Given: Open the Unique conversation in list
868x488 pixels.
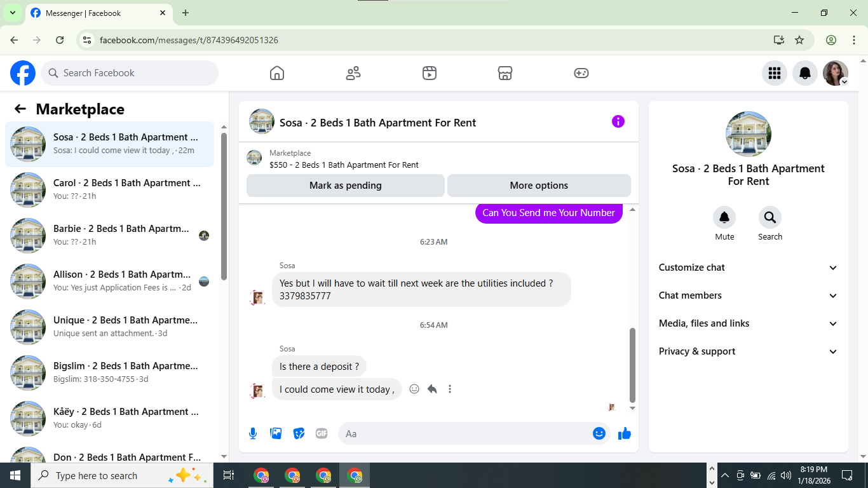Looking at the screenshot, I should click(109, 327).
